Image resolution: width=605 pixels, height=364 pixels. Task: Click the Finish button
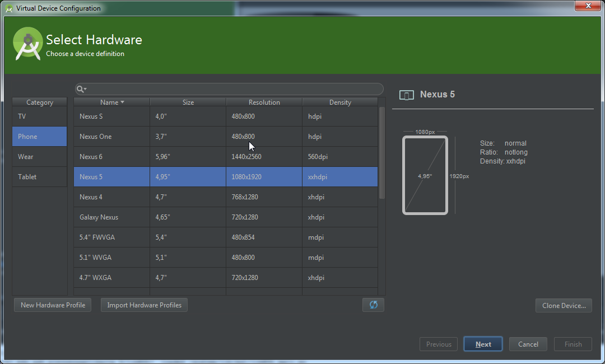(573, 344)
